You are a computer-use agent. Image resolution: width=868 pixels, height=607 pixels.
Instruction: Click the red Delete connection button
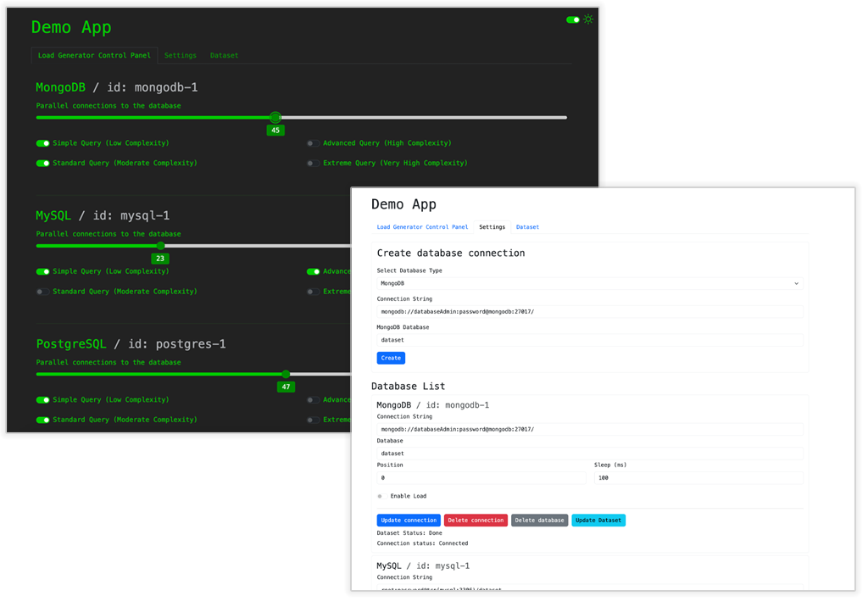476,521
